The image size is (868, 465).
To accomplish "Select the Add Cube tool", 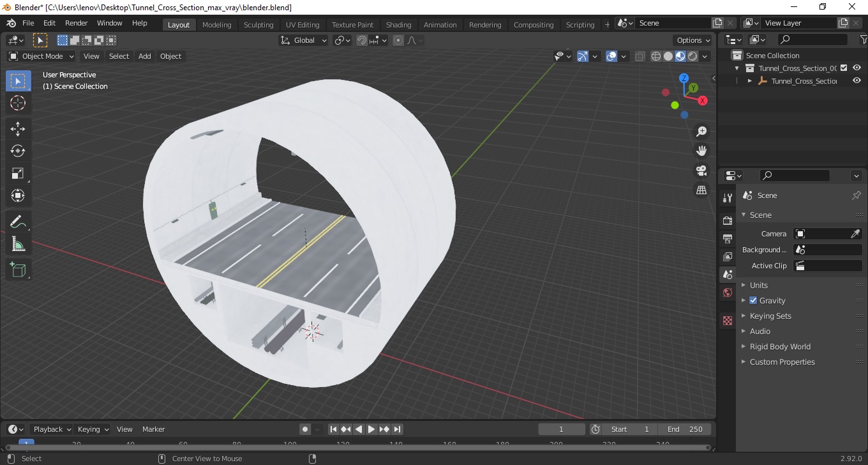I will 18,270.
